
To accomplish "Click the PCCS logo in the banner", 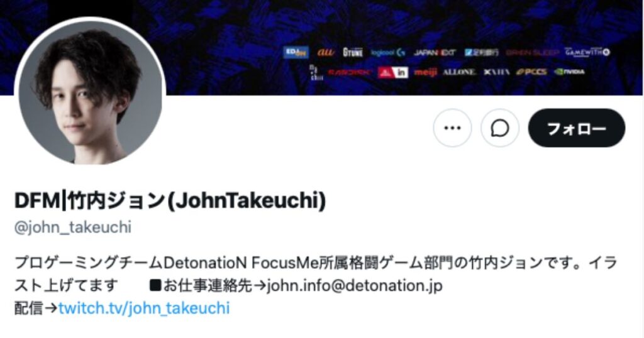I will click(532, 72).
